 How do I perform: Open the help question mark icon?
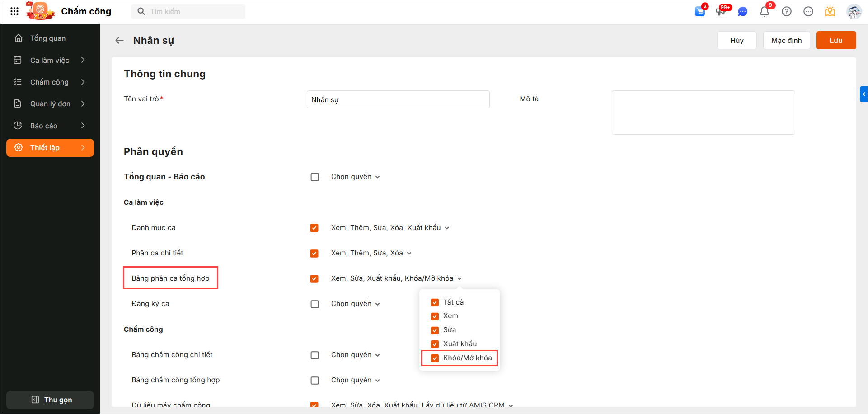tap(787, 11)
